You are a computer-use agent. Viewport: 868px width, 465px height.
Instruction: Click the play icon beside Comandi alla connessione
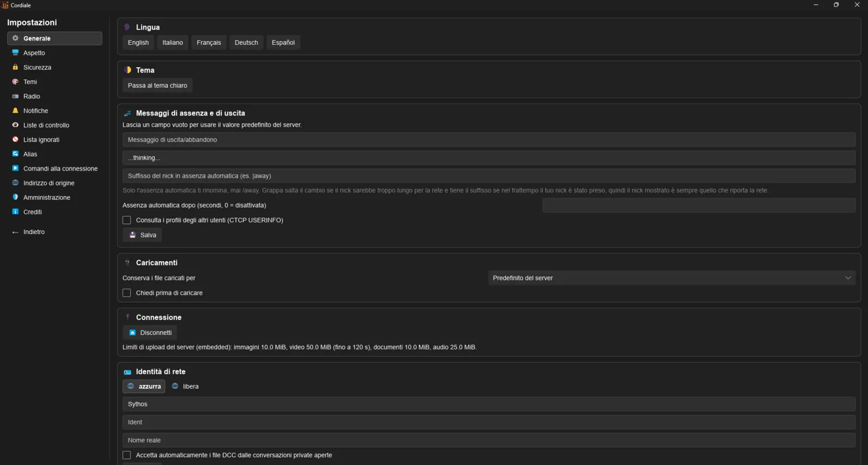point(15,169)
